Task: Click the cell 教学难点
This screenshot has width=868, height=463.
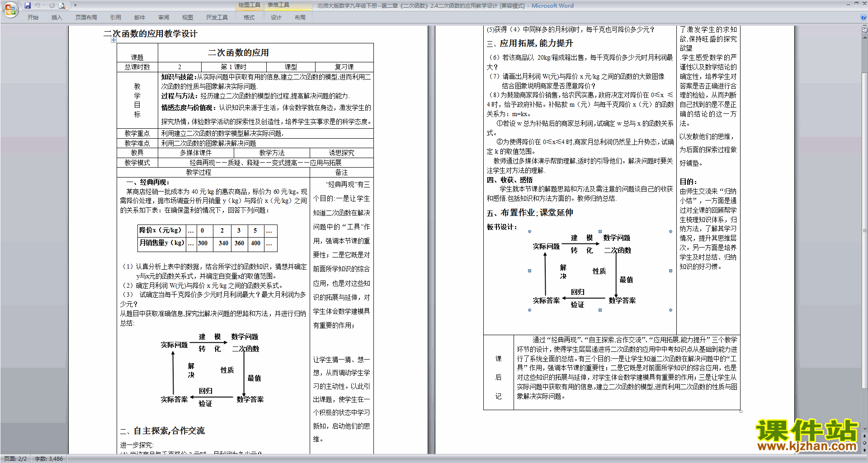Action: pos(137,143)
